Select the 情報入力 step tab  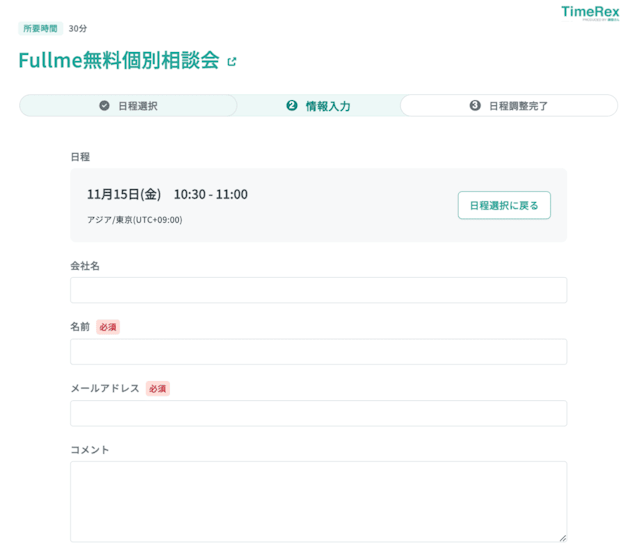tap(318, 106)
